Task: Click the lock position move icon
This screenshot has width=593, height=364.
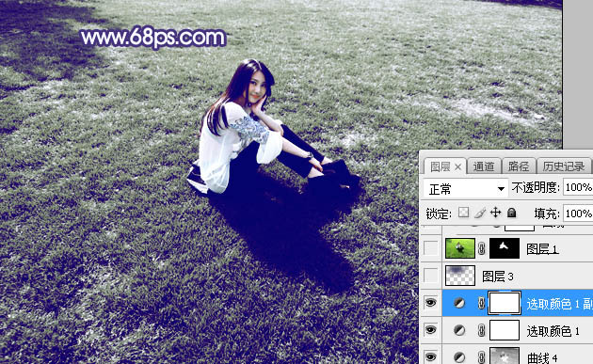Action: click(495, 213)
